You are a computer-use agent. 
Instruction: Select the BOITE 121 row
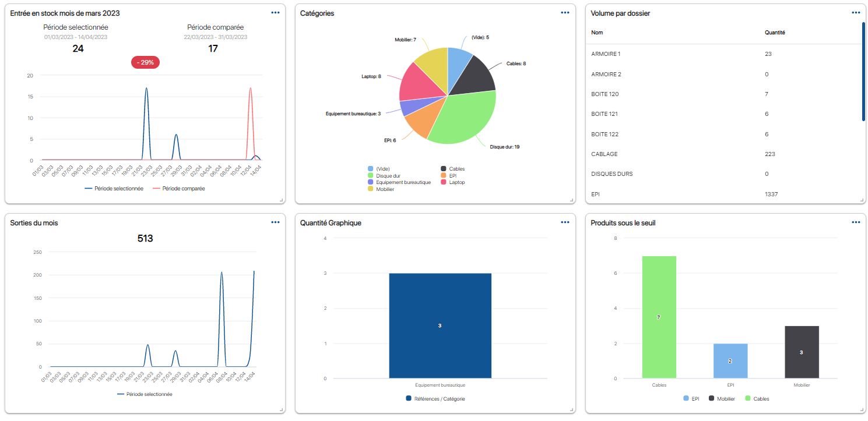point(725,114)
